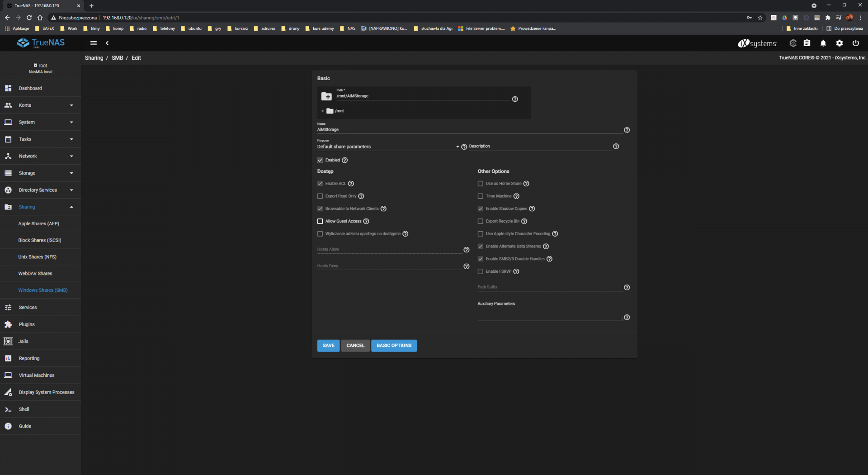868x475 pixels.
Task: Toggle the sidebar hamburger menu icon
Action: click(94, 43)
